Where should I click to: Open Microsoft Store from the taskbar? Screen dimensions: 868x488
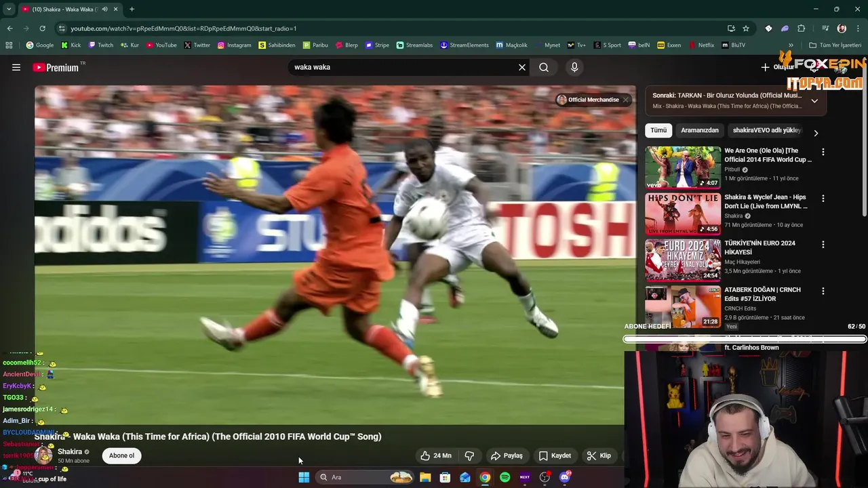pos(445,477)
